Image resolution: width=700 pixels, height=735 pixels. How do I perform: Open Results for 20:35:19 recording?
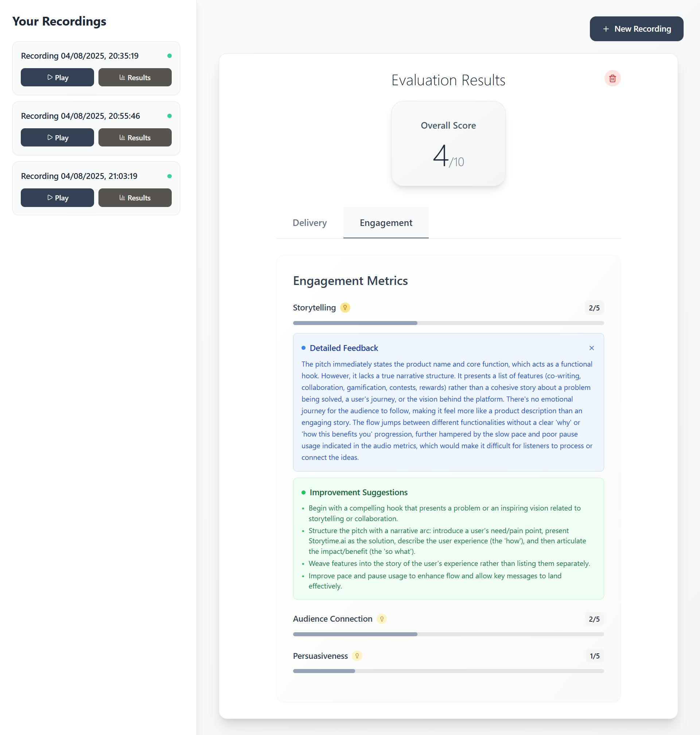pyautogui.click(x=135, y=78)
